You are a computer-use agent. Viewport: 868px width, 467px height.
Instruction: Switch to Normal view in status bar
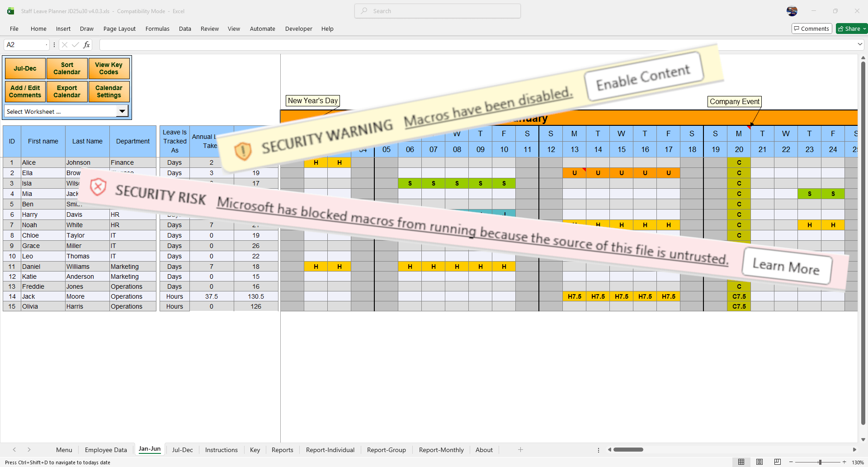[x=741, y=462]
